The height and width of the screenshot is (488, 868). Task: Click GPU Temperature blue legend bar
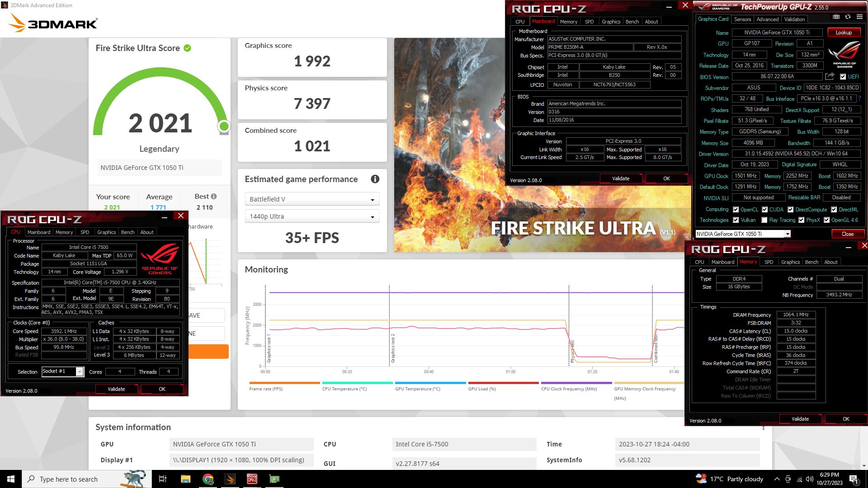430,383
